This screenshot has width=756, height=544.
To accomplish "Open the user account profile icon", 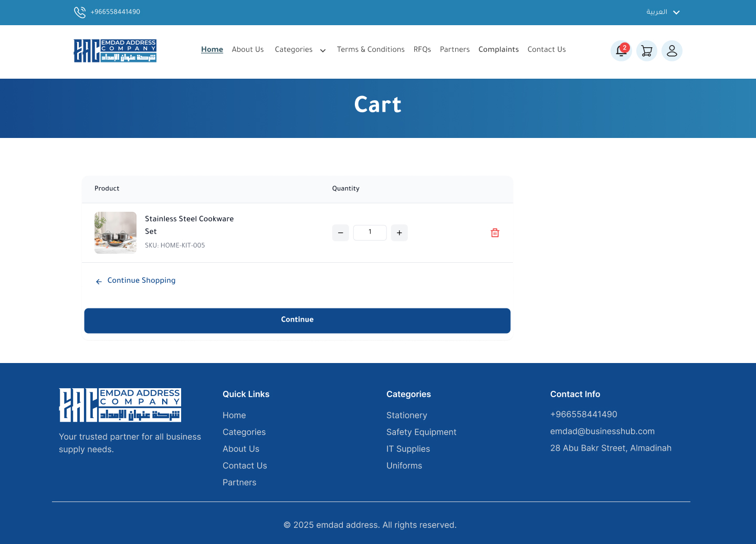I will [x=671, y=51].
